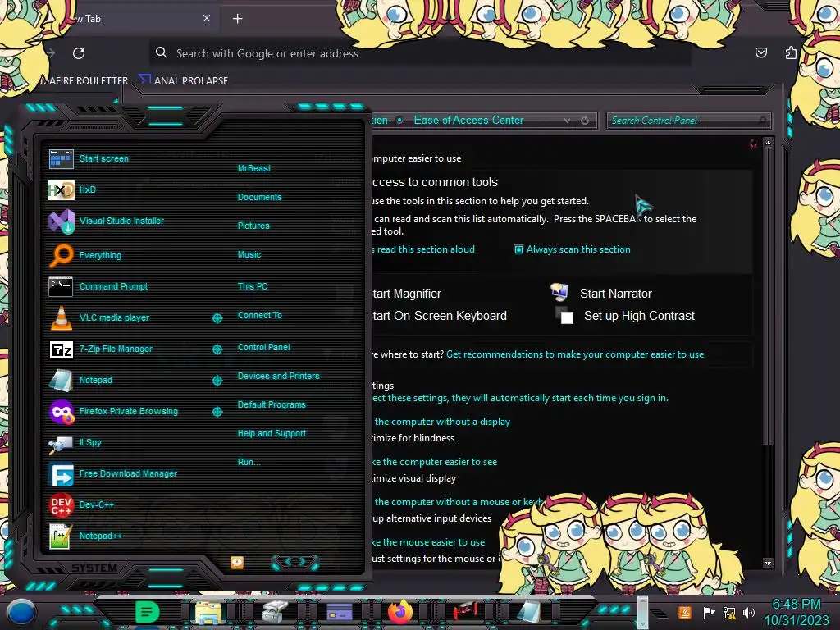Viewport: 840px width, 630px height.
Task: Expand Firefox Private Browsing jump list
Action: click(x=217, y=412)
